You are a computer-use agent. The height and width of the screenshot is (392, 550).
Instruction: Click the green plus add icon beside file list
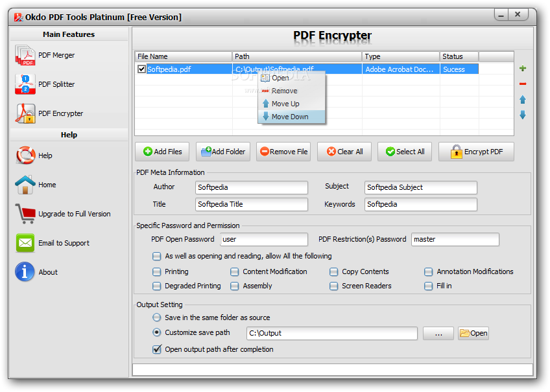coord(523,68)
